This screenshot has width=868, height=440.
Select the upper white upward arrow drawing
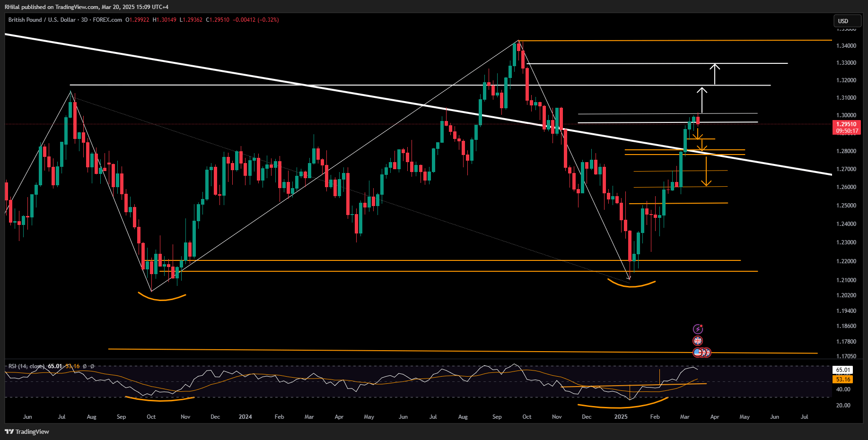point(715,74)
